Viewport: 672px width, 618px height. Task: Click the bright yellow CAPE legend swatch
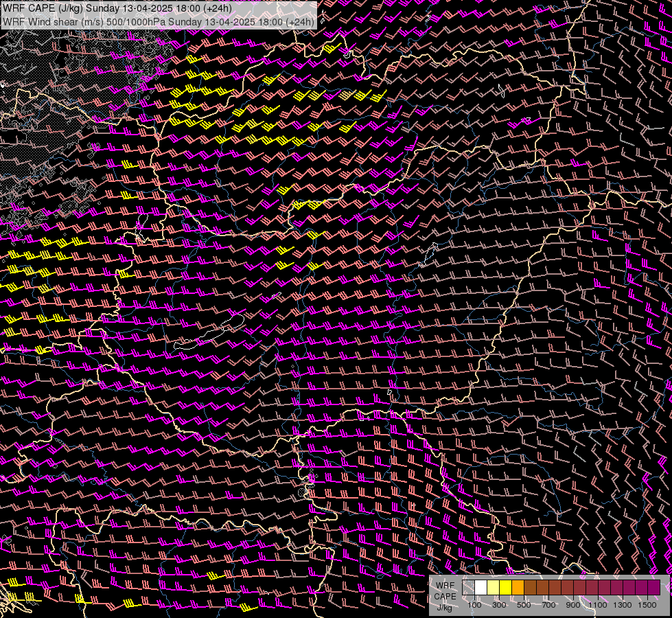pyautogui.click(x=506, y=588)
